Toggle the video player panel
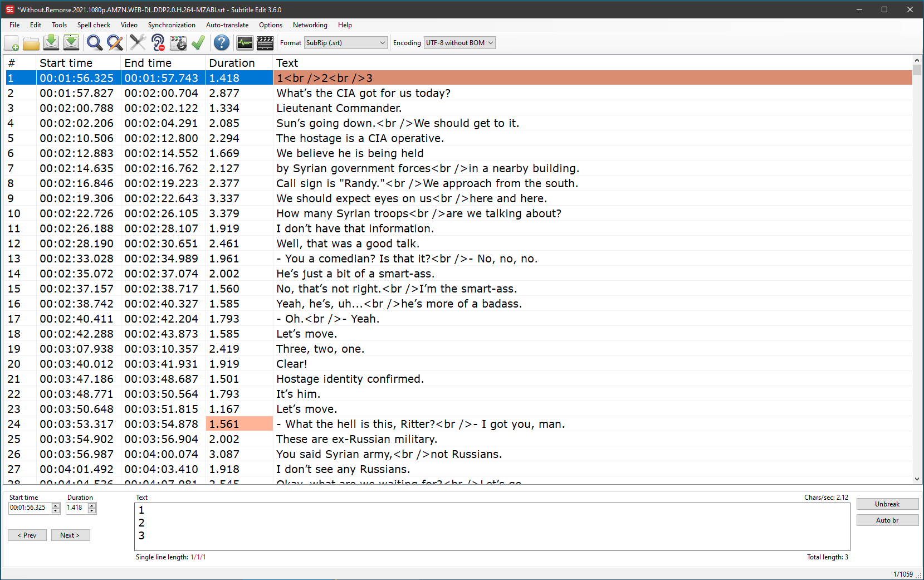 (x=265, y=42)
